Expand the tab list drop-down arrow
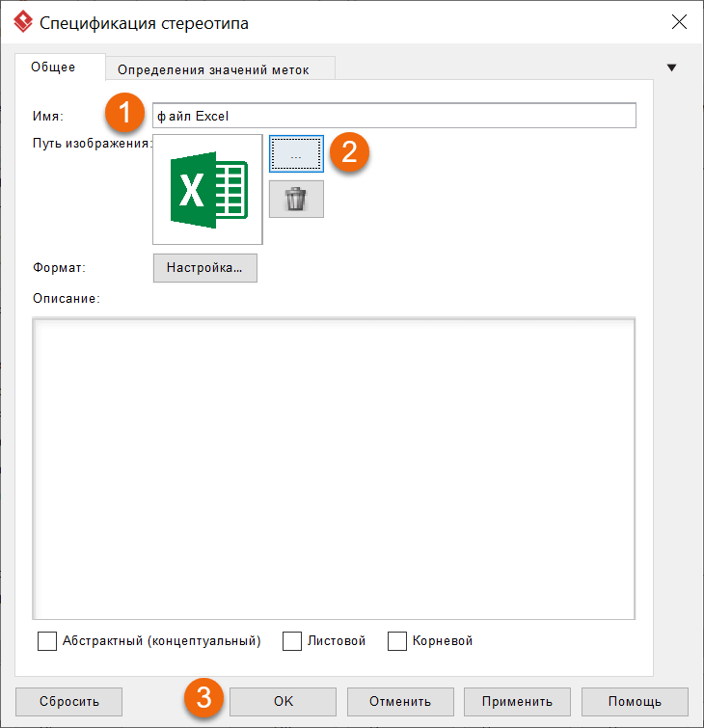 672,67
